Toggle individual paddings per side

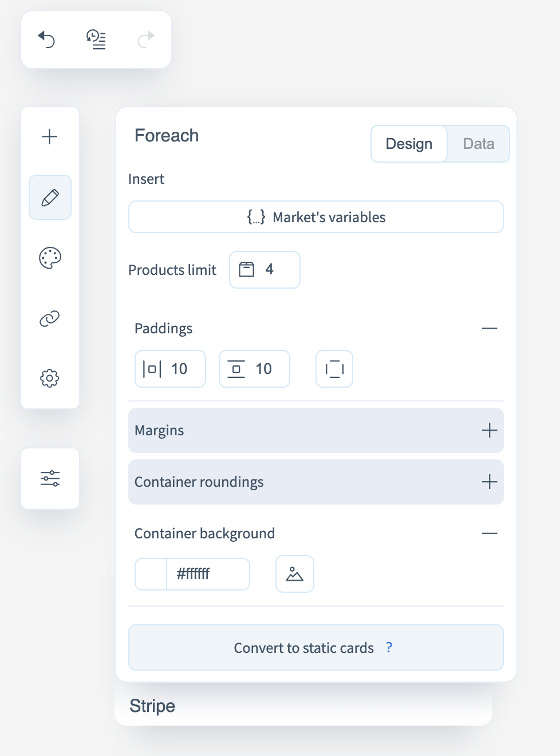[334, 369]
